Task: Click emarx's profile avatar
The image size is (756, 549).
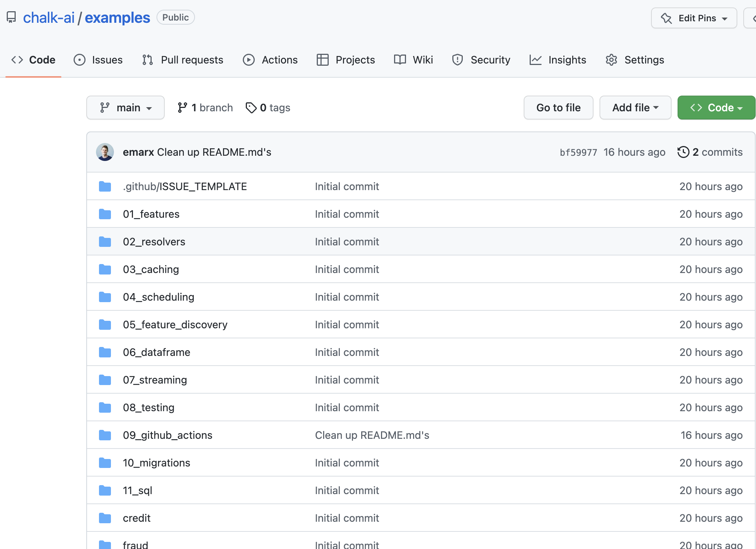Action: 105,152
